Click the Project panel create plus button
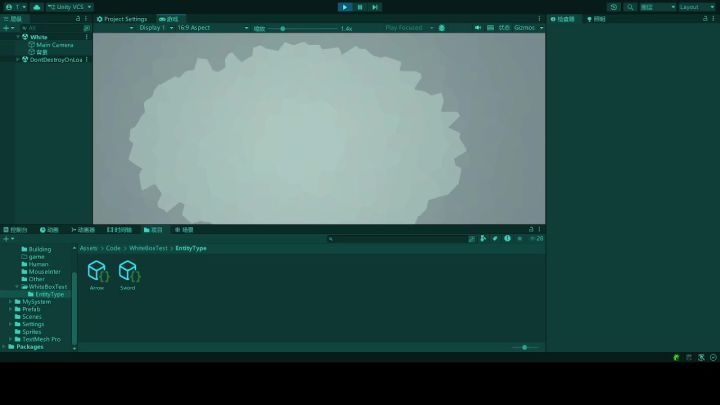720x405 pixels. click(x=8, y=239)
